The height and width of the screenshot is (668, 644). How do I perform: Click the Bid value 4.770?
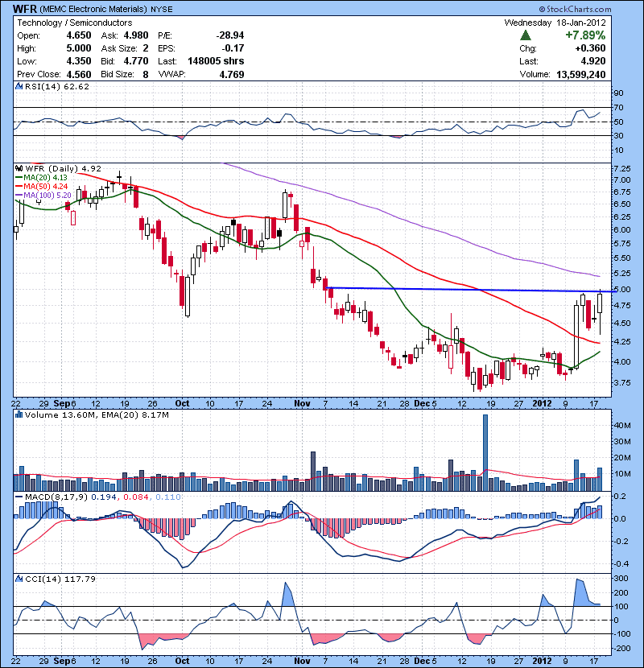coord(136,61)
